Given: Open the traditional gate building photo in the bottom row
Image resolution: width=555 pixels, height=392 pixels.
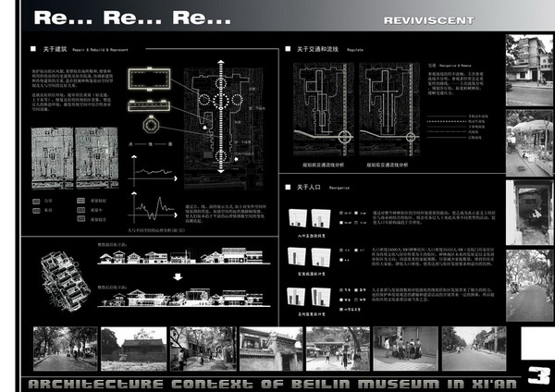Looking at the screenshot, I should coord(271,349).
